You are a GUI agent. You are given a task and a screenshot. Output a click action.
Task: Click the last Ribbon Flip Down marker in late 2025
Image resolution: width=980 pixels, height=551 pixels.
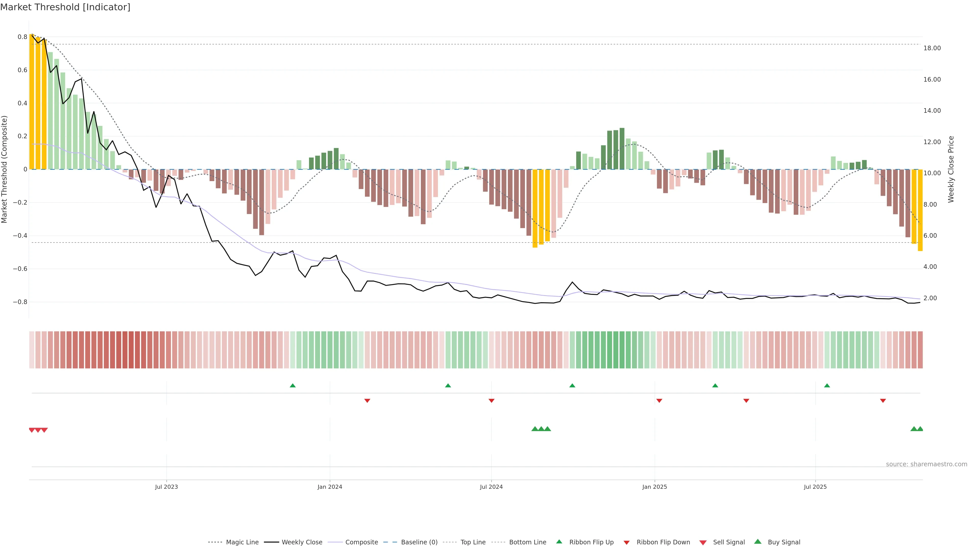[883, 400]
